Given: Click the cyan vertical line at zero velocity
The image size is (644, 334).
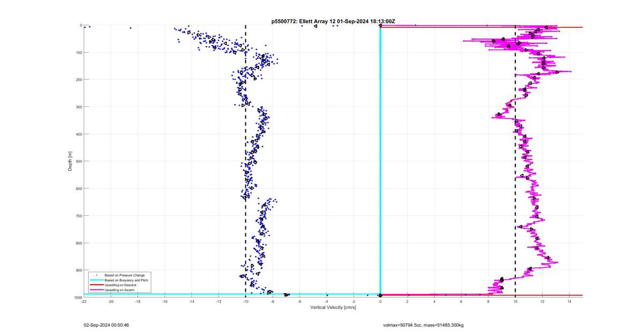Looking at the screenshot, I should pos(380,161).
